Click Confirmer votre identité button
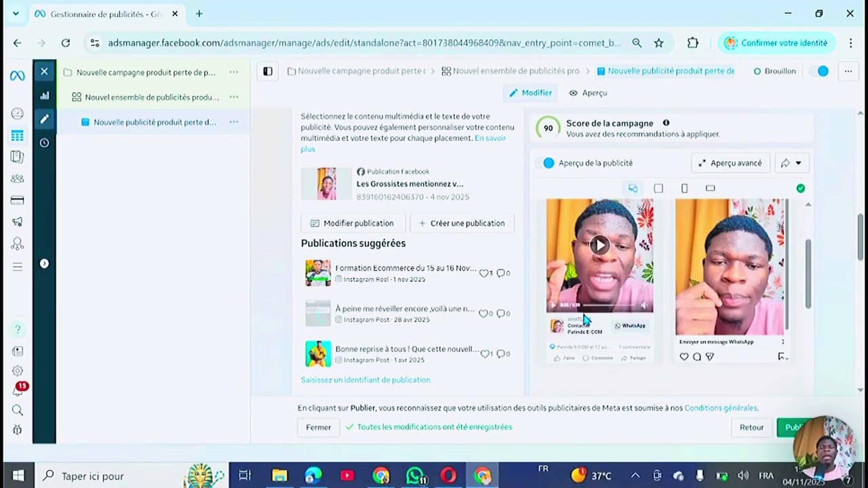Image resolution: width=868 pixels, height=488 pixels. (x=776, y=43)
